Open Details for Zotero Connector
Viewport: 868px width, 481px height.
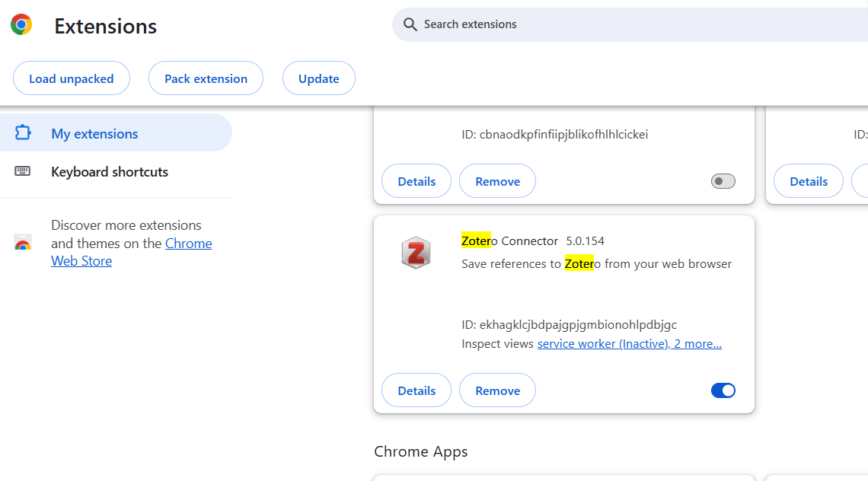point(416,390)
